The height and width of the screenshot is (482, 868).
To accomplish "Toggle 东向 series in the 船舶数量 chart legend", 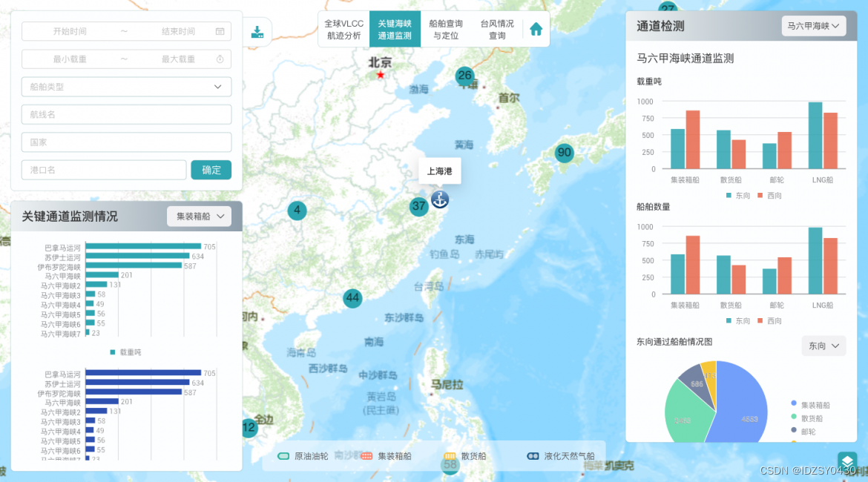I will coord(738,321).
